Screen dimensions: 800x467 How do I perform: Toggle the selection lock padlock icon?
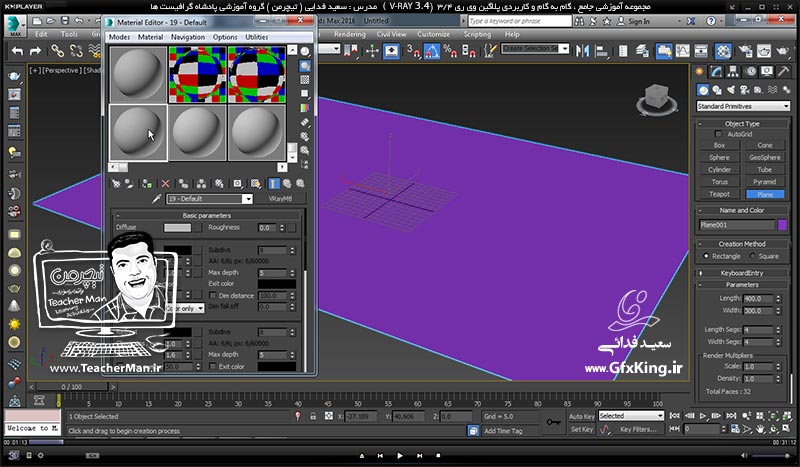(x=313, y=416)
